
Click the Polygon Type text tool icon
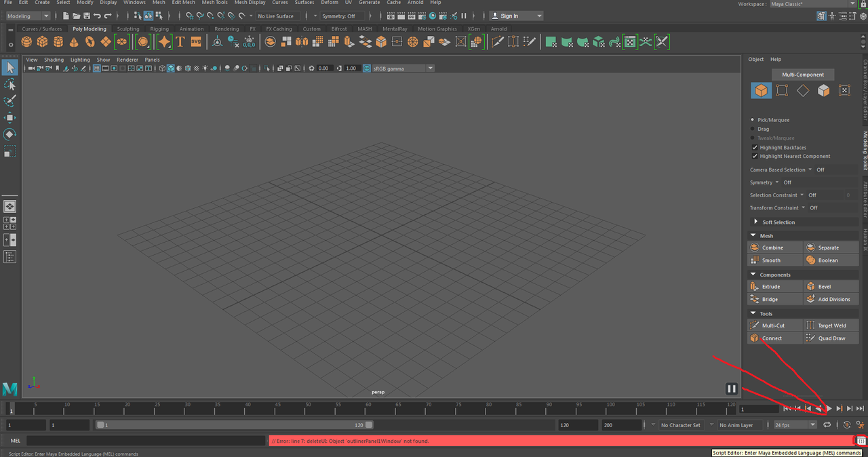point(180,42)
